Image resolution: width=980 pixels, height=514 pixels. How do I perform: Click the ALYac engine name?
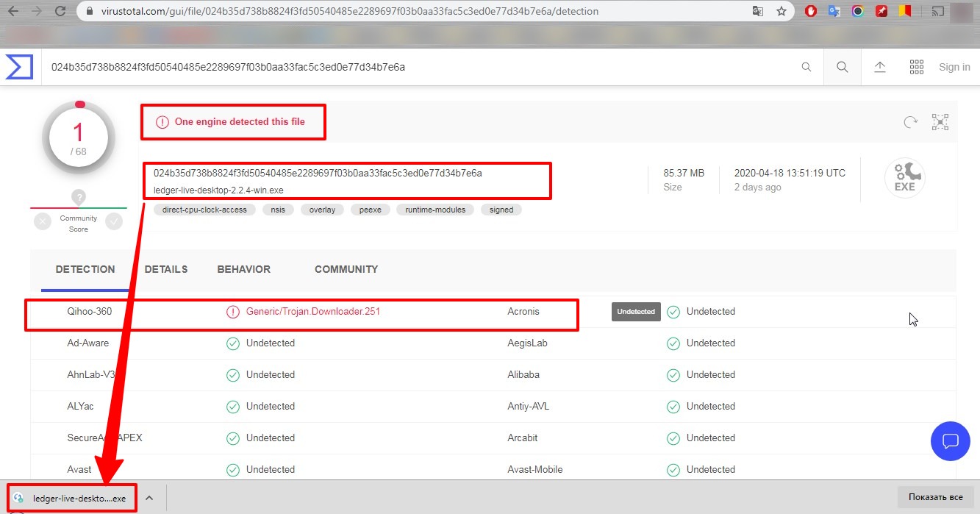[x=80, y=407]
